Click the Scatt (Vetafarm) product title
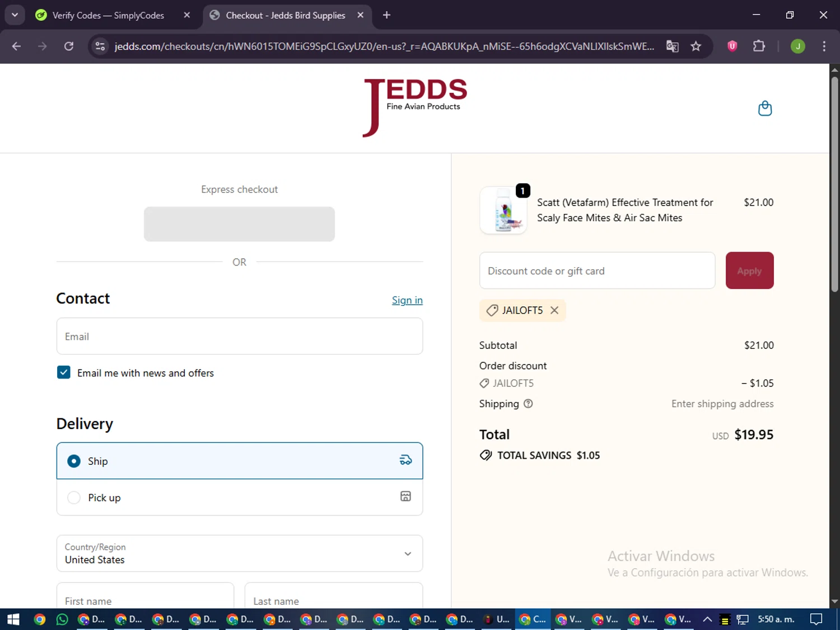The width and height of the screenshot is (840, 630). coord(625,210)
